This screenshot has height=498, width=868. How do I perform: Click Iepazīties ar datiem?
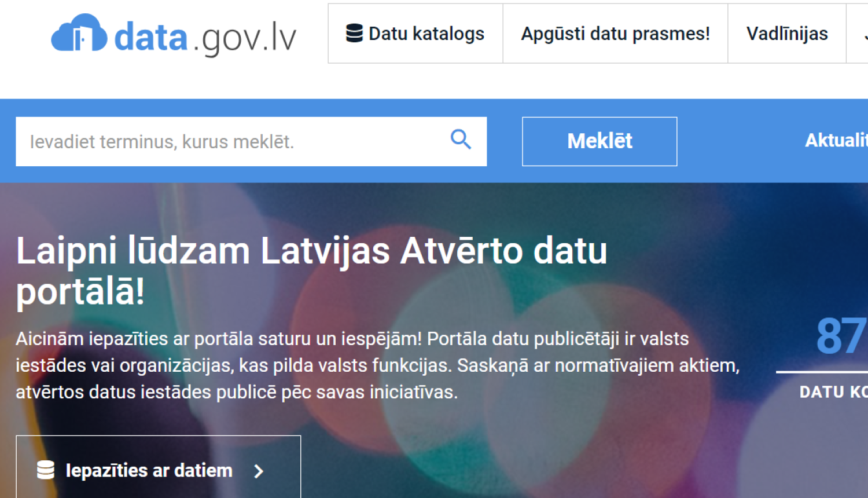click(149, 470)
